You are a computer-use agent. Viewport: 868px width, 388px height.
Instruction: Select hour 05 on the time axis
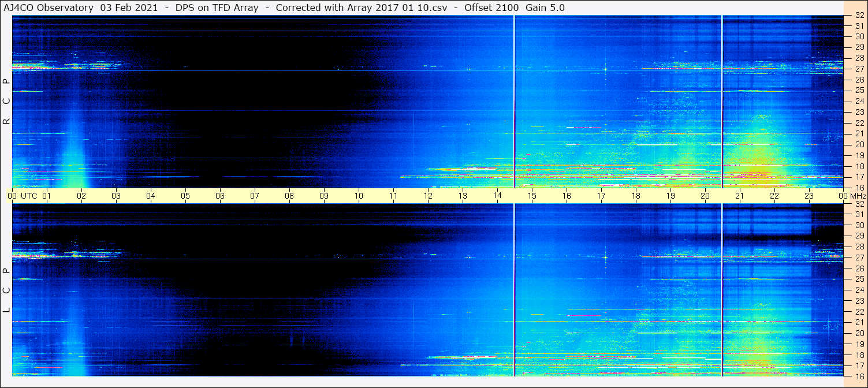185,196
